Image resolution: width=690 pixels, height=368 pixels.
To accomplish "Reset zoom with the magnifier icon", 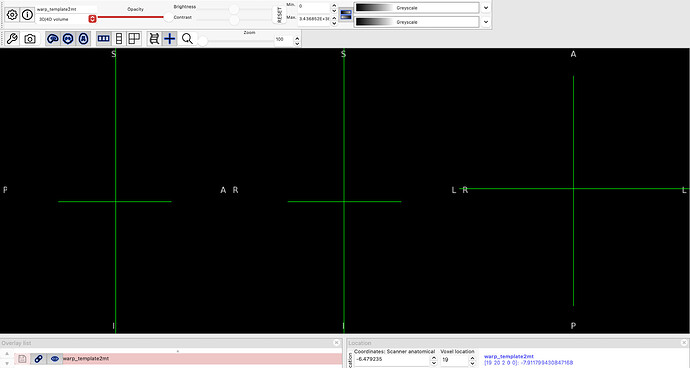I will [x=187, y=39].
